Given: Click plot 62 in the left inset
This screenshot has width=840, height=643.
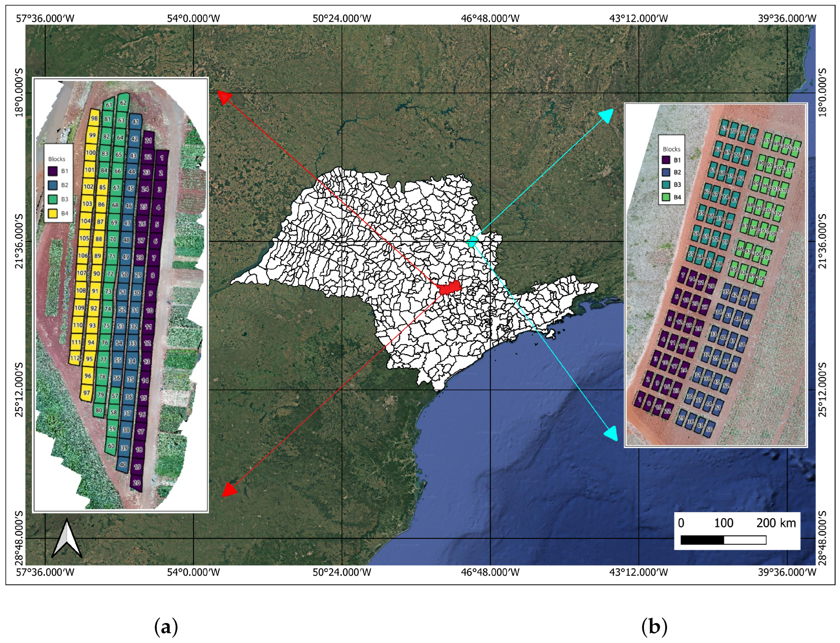Looking at the screenshot, I should 123,103.
